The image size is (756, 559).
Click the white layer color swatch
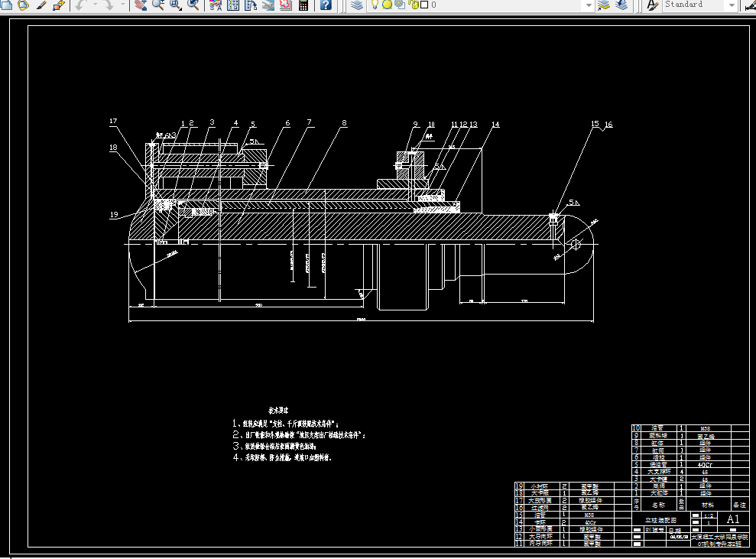(424, 5)
